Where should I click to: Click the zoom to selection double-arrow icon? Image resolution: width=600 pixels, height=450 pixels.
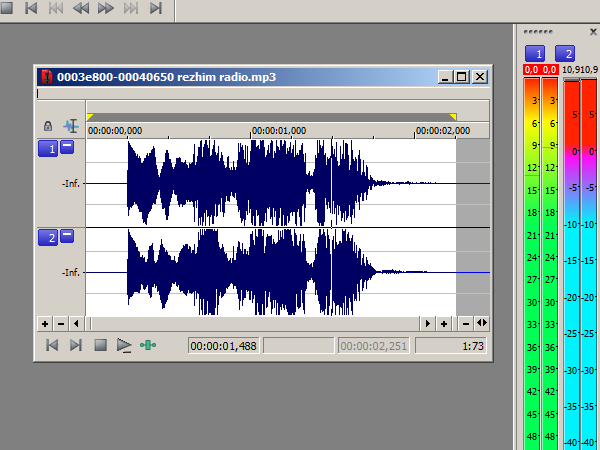coord(482,323)
